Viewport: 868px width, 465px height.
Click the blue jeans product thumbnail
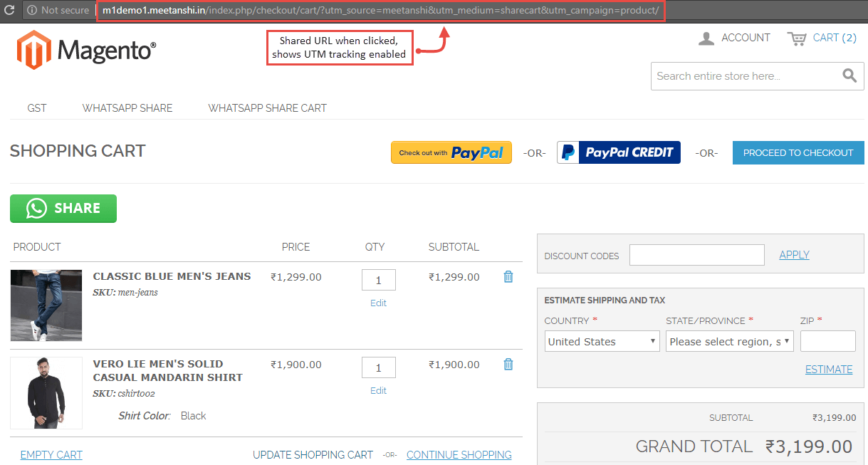[x=46, y=305]
